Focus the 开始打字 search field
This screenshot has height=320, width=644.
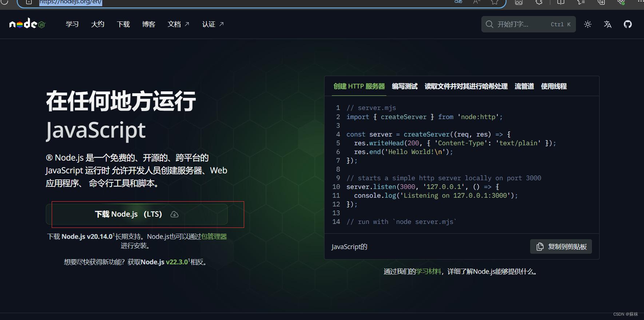coord(528,24)
